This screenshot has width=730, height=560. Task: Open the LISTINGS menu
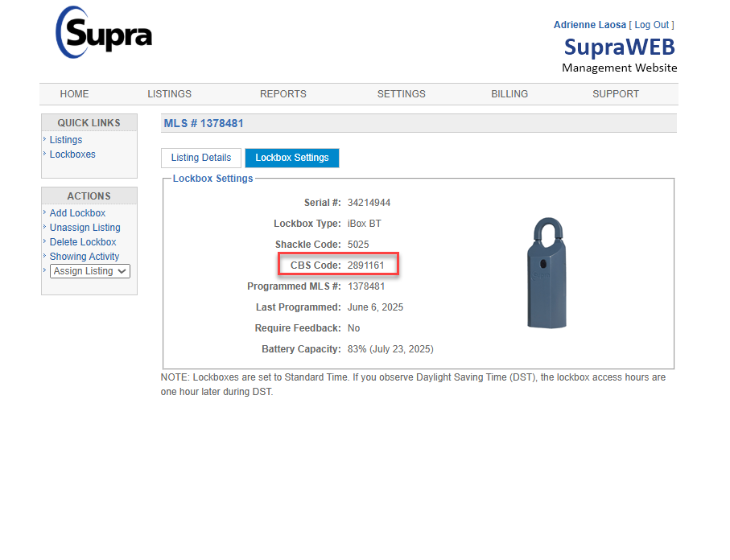(170, 94)
